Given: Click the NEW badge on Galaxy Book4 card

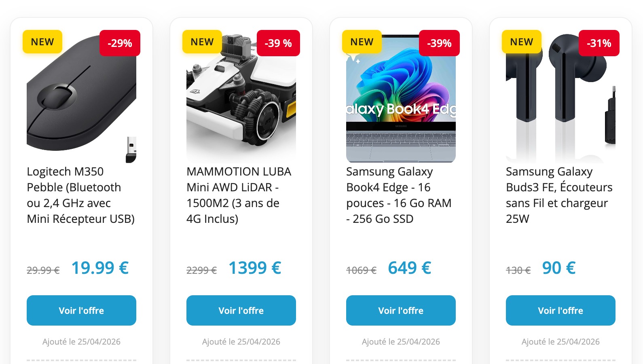Looking at the screenshot, I should [362, 42].
